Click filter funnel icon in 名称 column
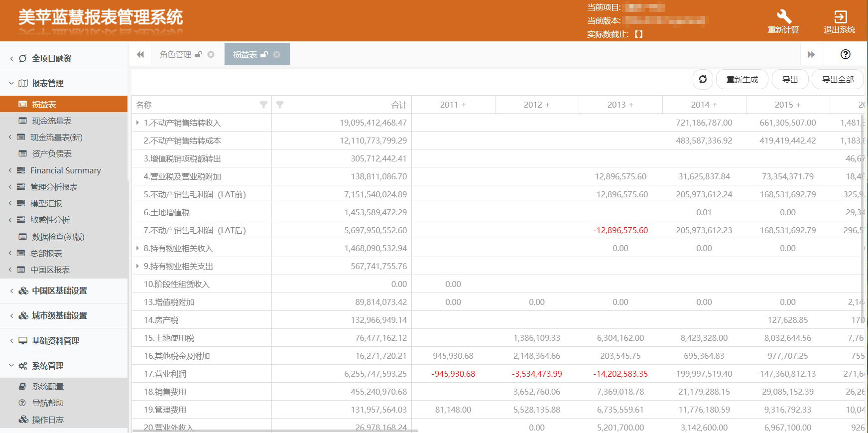 (x=263, y=105)
